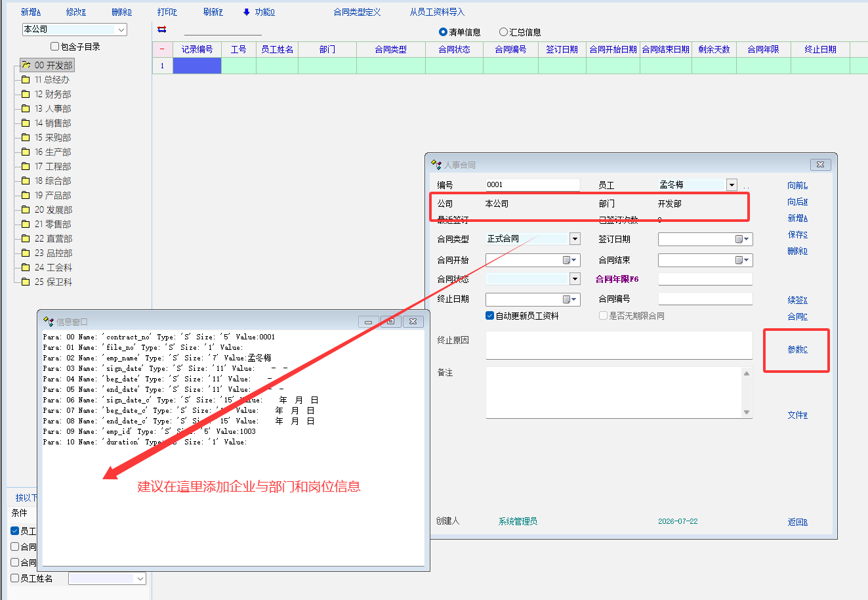Open the 本公司 company dropdown

[x=121, y=30]
